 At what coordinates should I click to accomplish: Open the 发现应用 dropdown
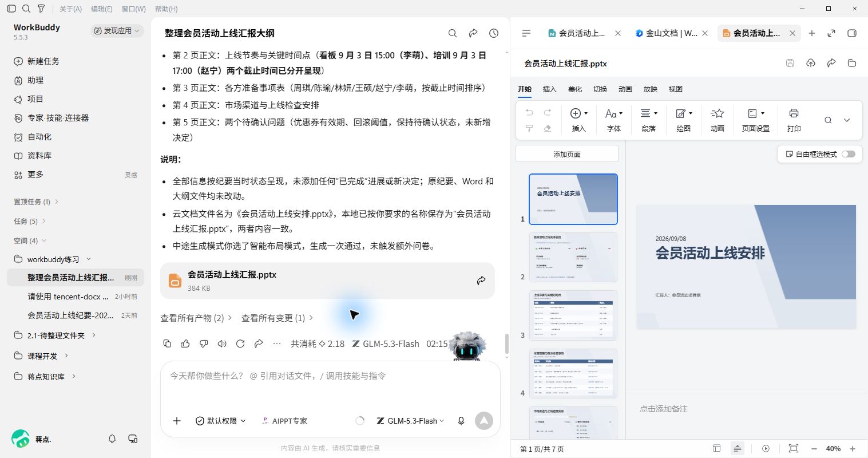tap(117, 31)
